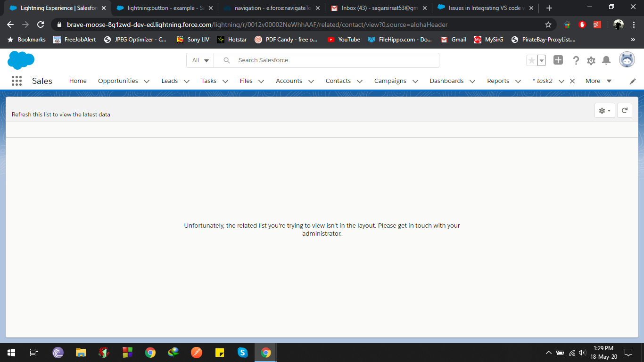Open the Salesforce App Launcher grid
Screen dimensions: 644x362
point(17,81)
